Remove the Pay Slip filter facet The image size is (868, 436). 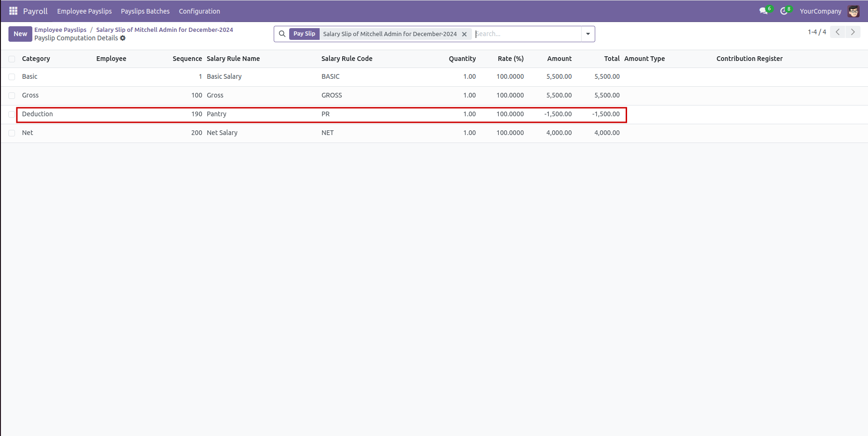point(464,34)
